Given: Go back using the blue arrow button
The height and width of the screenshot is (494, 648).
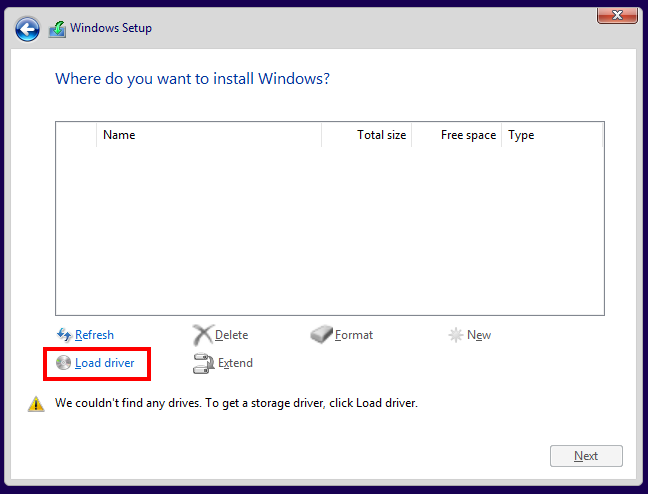Looking at the screenshot, I should (x=27, y=29).
